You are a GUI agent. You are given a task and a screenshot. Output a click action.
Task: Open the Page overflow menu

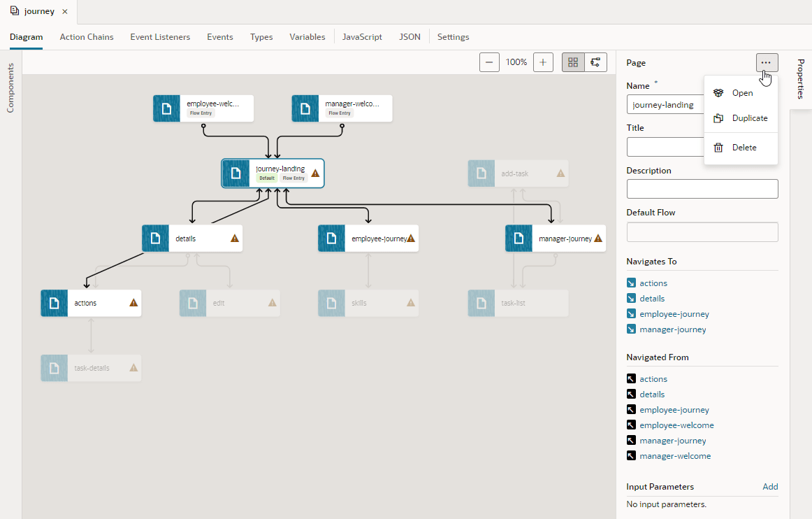(766, 62)
